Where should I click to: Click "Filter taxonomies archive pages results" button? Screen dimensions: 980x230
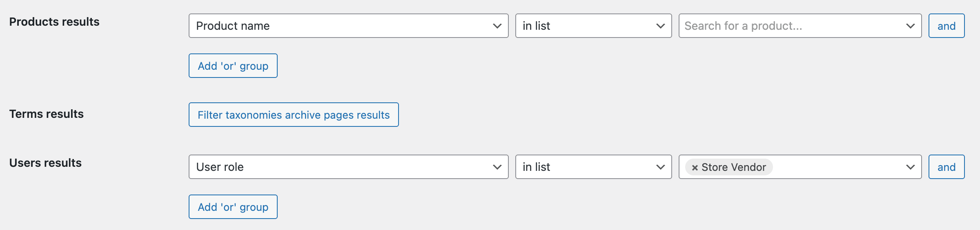click(x=294, y=115)
